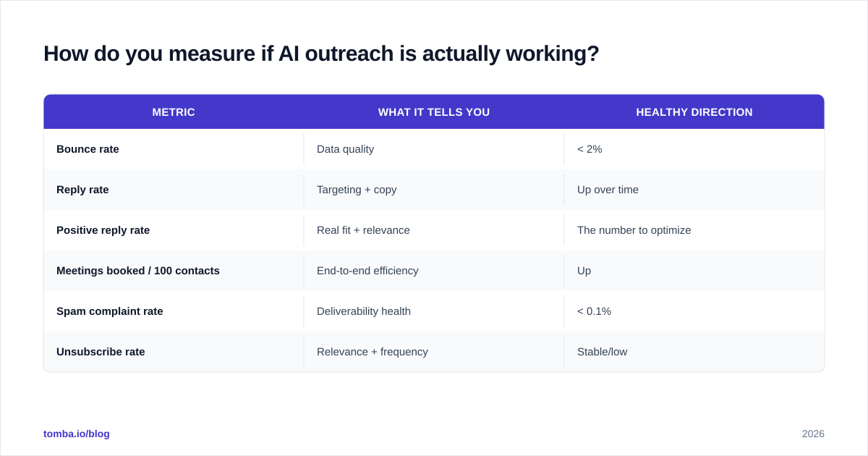Screen dimensions: 868x456
Task: Click the '< 0.1%' value
Action: click(x=594, y=311)
